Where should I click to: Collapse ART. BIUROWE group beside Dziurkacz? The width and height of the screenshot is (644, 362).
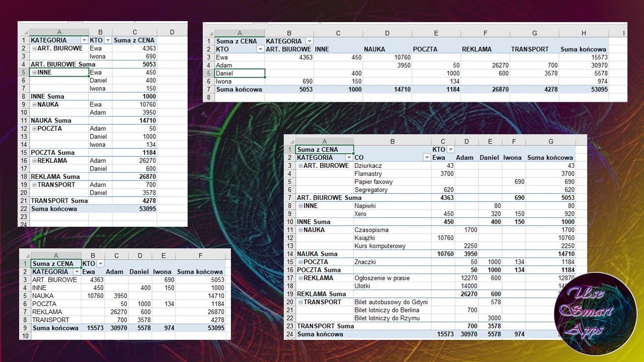click(x=300, y=166)
